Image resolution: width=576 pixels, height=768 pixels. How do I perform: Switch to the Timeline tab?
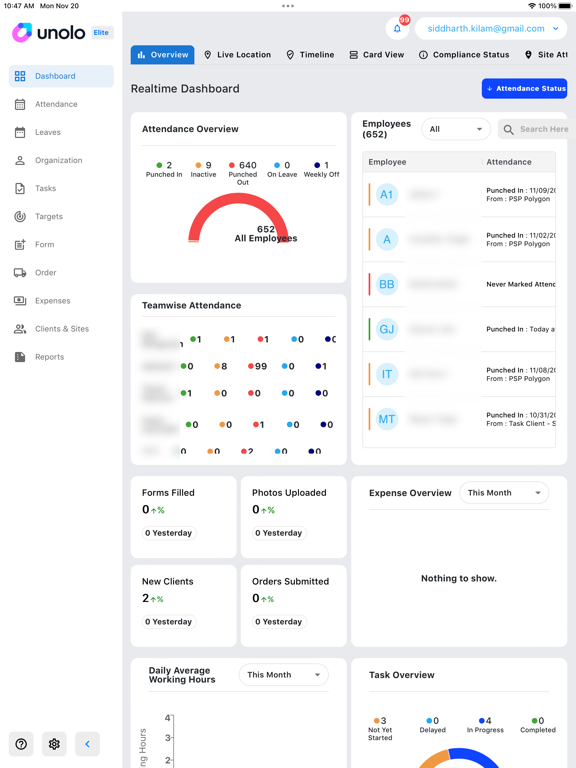[x=311, y=55]
